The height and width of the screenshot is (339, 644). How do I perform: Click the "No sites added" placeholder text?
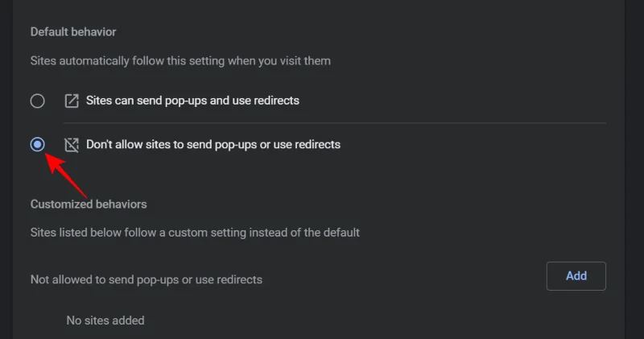pyautogui.click(x=105, y=320)
